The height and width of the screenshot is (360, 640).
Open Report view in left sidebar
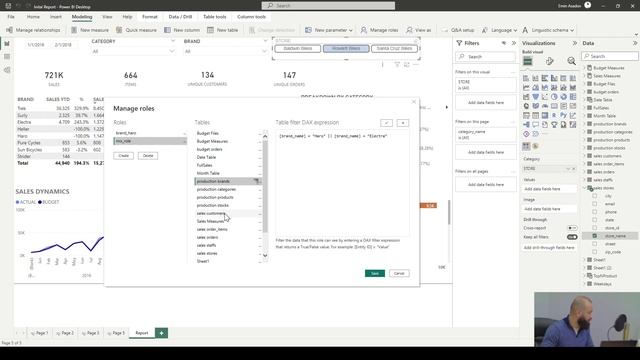point(7,43)
